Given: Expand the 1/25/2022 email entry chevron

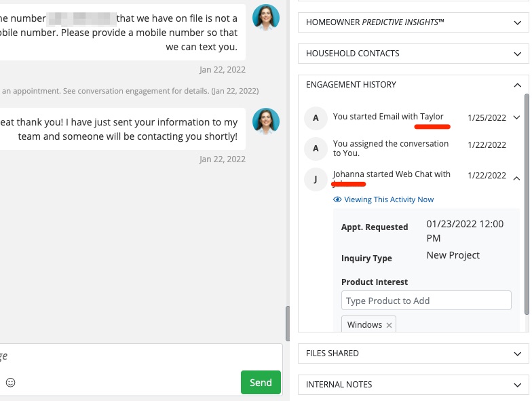Looking at the screenshot, I should click(516, 117).
